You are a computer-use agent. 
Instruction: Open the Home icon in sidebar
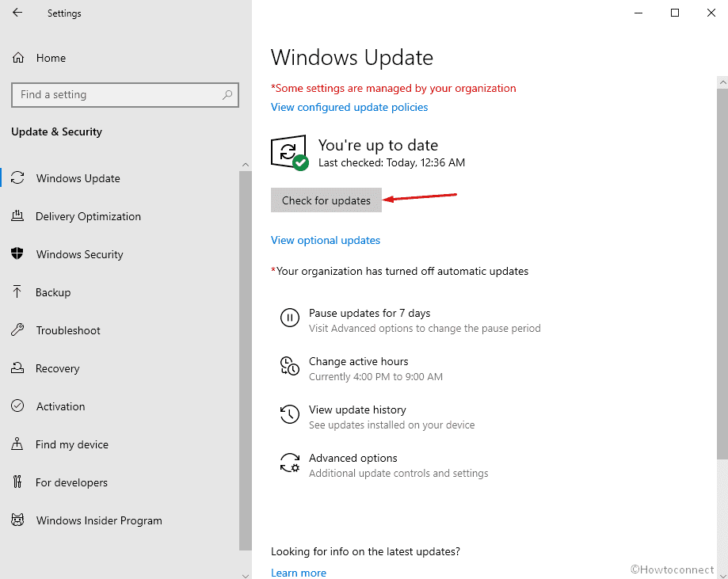[x=18, y=58]
